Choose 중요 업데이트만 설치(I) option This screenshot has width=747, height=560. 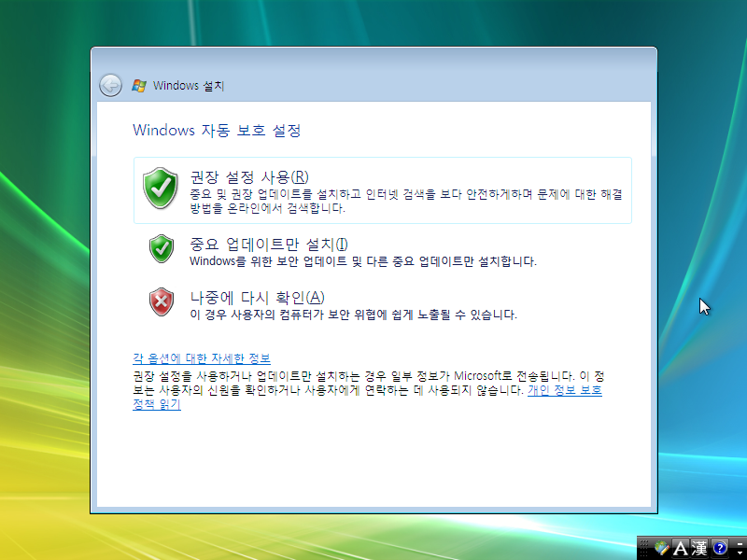tap(383, 250)
